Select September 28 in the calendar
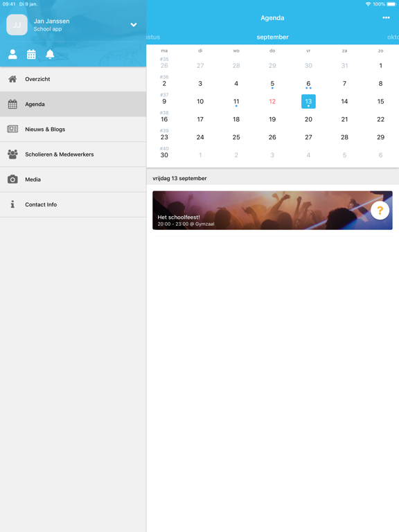The width and height of the screenshot is (399, 532). pos(344,137)
